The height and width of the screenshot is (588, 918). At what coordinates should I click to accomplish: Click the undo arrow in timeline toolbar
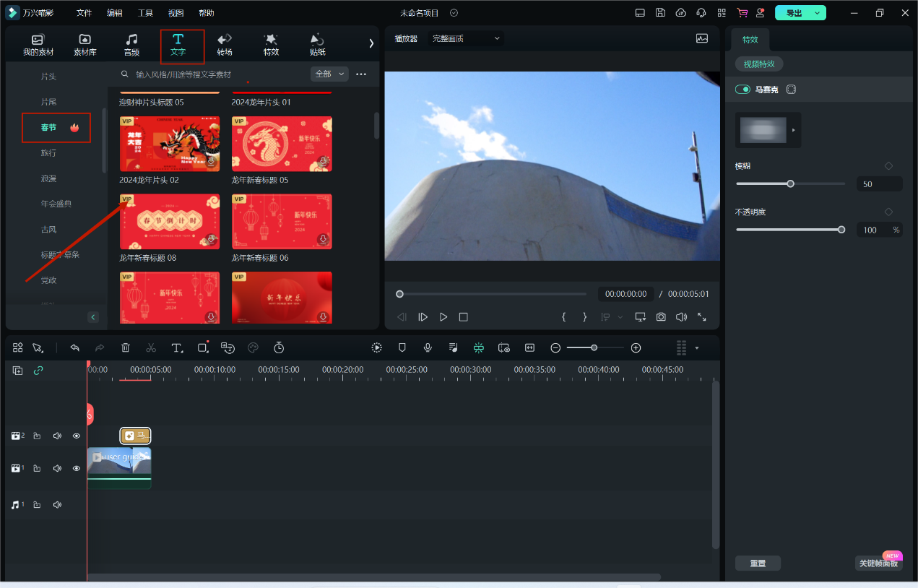(74, 347)
